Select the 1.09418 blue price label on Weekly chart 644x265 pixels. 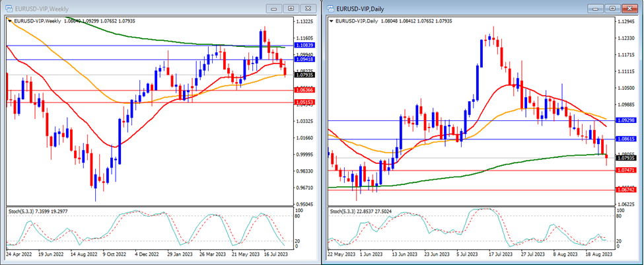304,59
